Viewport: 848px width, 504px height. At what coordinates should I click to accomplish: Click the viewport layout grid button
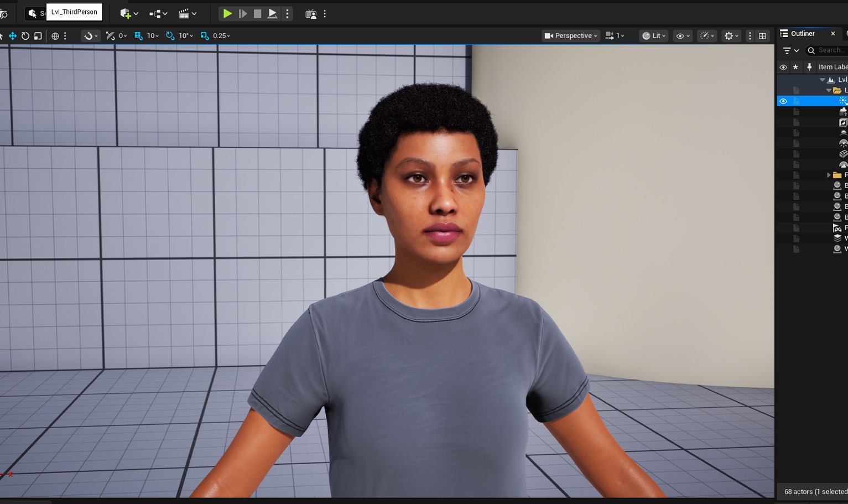(x=762, y=35)
